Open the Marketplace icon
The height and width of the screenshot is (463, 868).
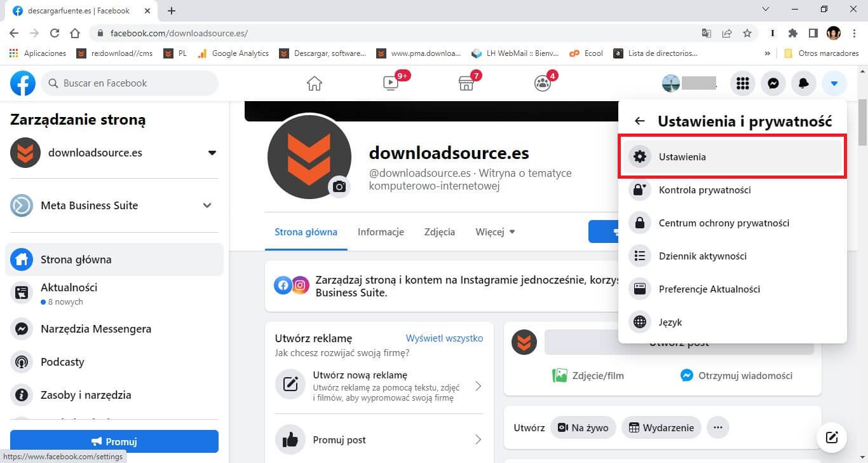pos(466,83)
